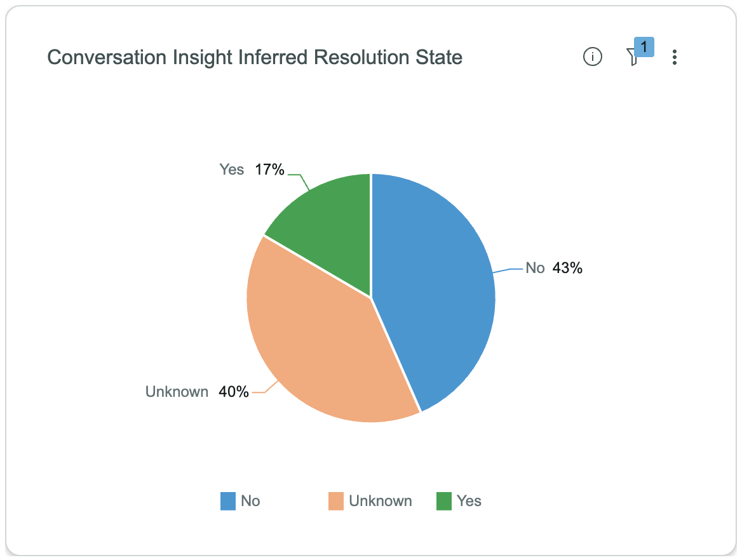Click the info circle icon
The height and width of the screenshot is (560, 742).
click(593, 57)
